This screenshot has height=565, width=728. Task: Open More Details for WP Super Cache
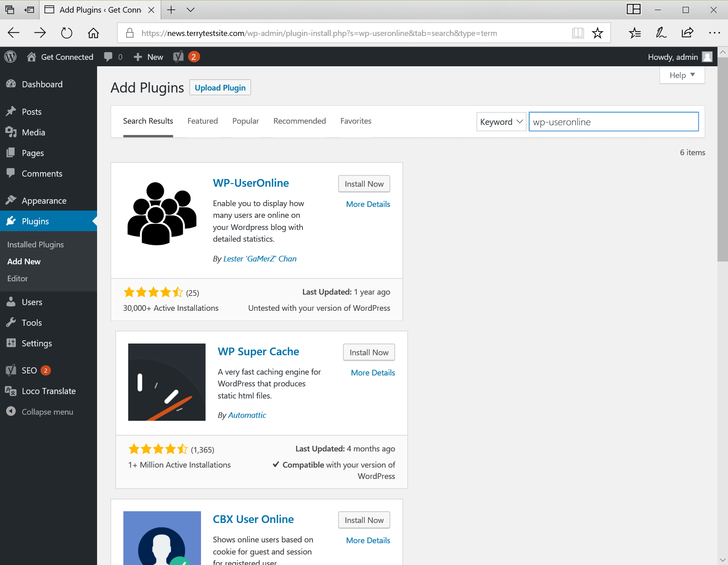(x=373, y=373)
